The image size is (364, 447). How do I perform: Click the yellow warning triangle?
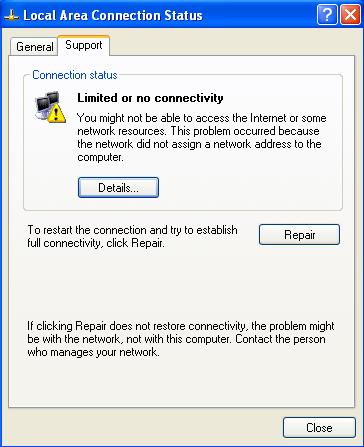click(57, 113)
